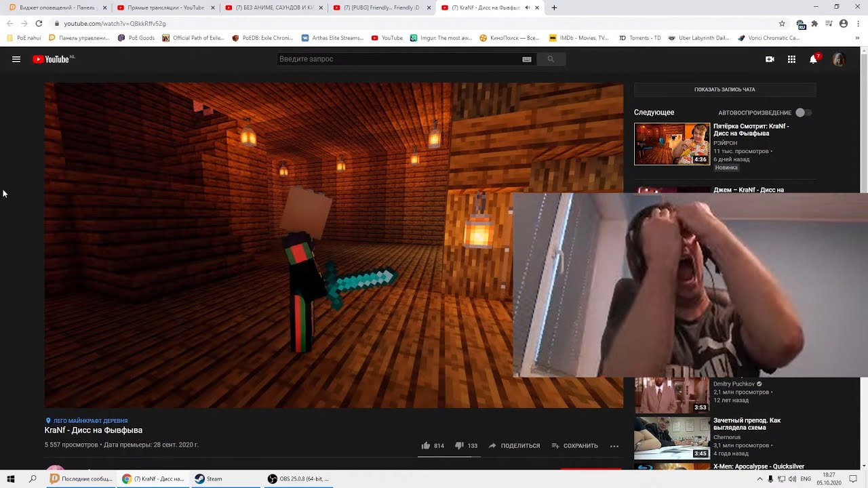Open the Зачетный препод video thumbnail

[671, 437]
